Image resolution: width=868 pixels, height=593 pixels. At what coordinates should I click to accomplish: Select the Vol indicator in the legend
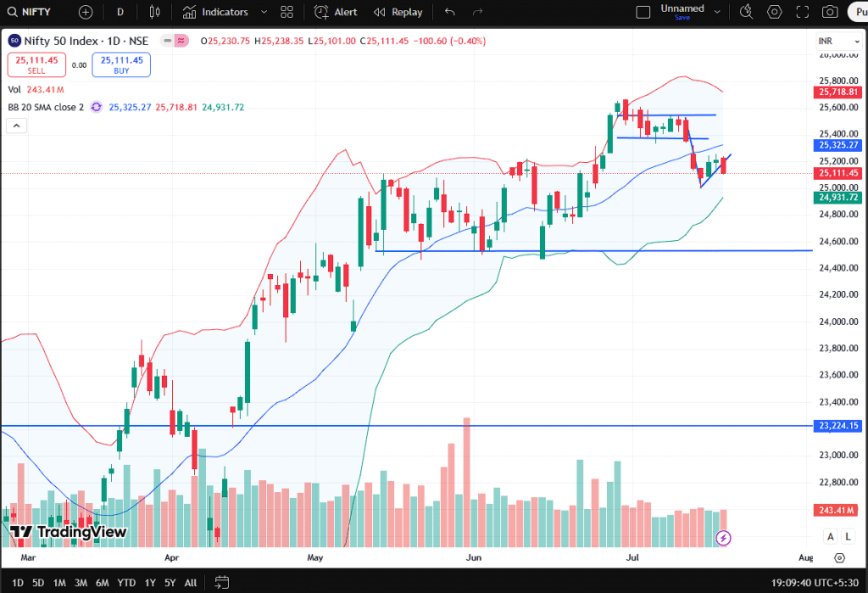tap(14, 89)
